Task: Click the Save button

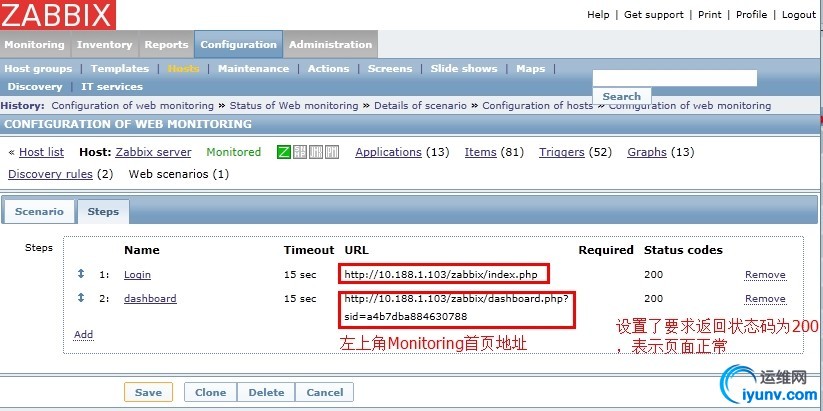Action: click(x=148, y=393)
